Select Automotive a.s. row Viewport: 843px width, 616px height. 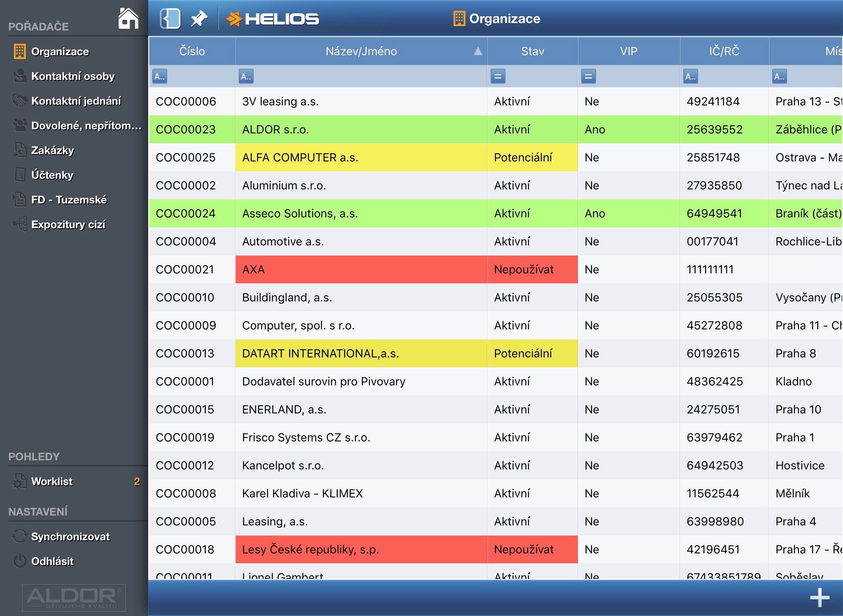[x=496, y=241]
